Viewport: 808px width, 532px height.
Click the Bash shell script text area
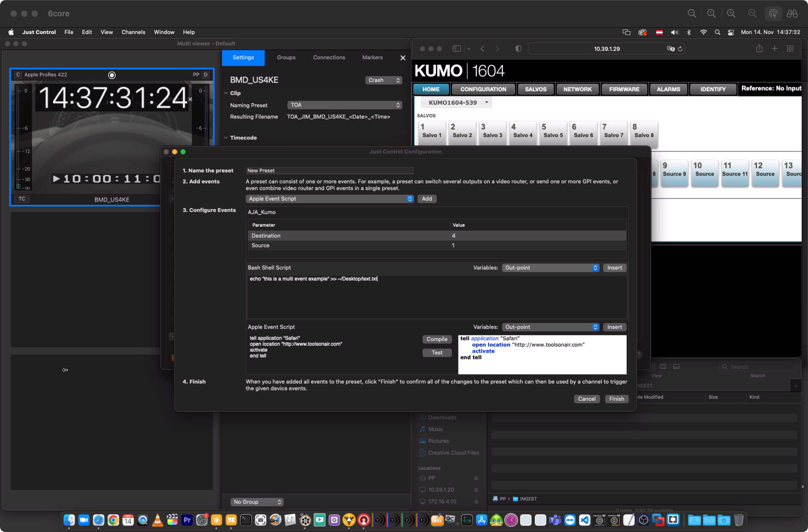point(437,297)
